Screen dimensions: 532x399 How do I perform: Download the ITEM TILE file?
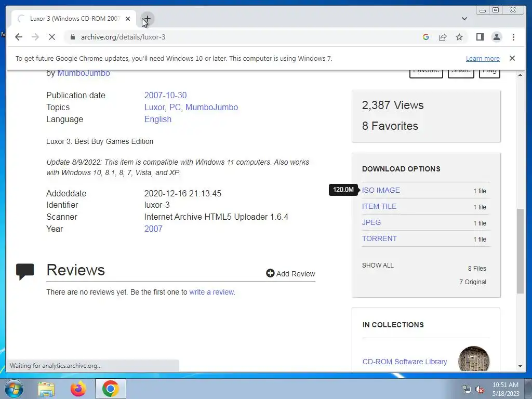(x=379, y=206)
